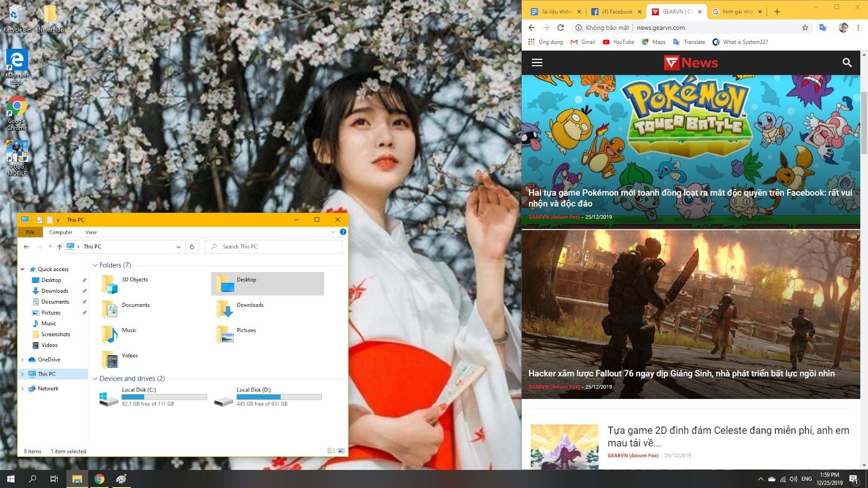Switch to the hình gái nhật Chrome tab

[x=737, y=11]
